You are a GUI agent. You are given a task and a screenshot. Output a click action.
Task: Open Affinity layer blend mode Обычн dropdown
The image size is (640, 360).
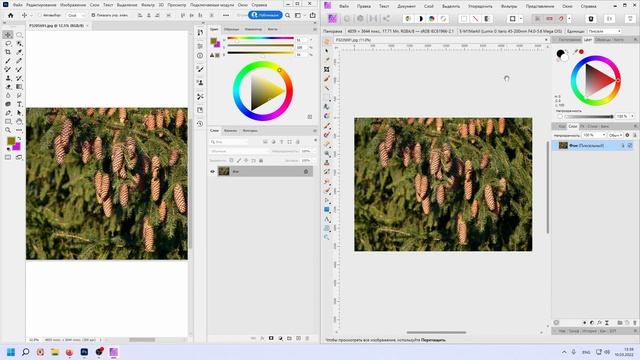(616, 135)
